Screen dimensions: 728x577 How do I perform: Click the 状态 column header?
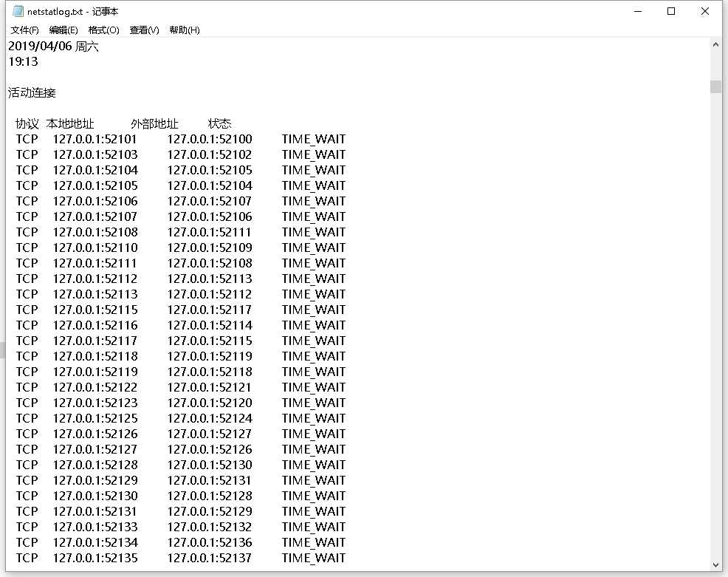(219, 124)
